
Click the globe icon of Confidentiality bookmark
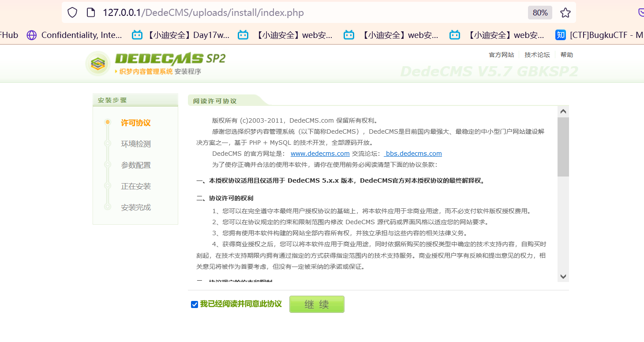(32, 35)
